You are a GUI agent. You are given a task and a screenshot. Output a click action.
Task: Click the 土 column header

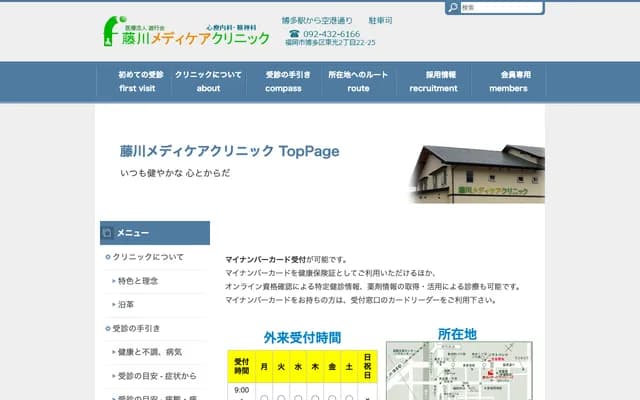349,366
